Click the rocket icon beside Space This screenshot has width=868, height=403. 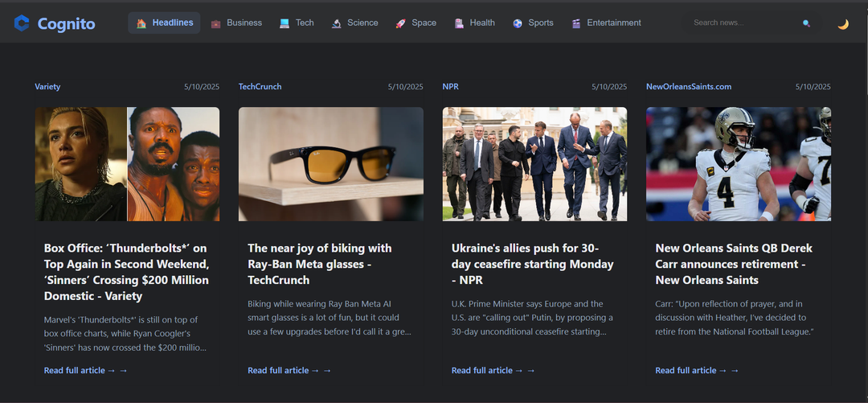point(400,23)
